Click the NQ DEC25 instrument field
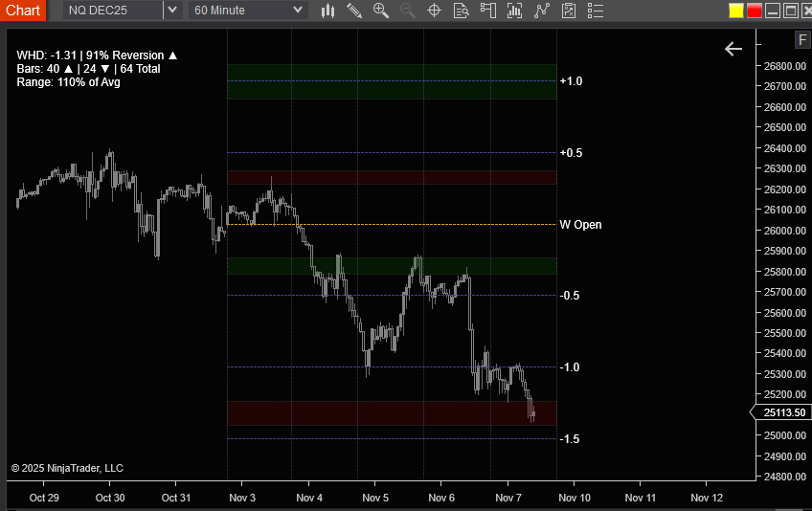The height and width of the screenshot is (511, 812). pos(113,11)
